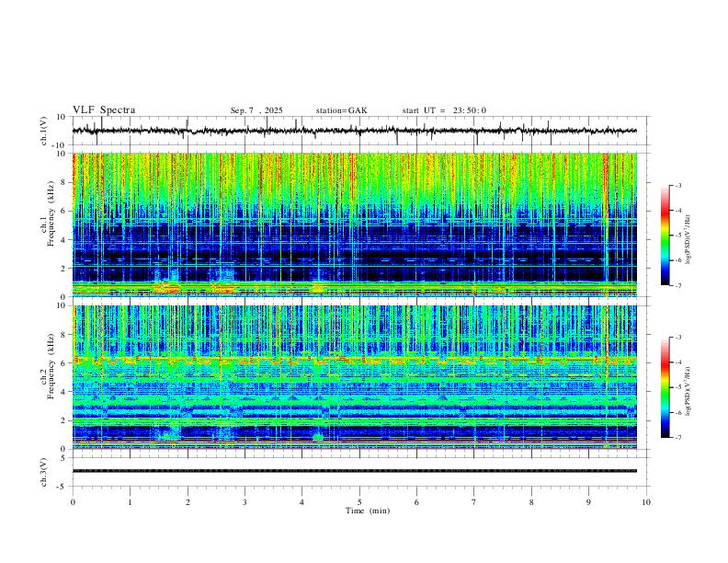The width and height of the screenshot is (728, 563).
Task: Click the "VLF Spectra" title text
Action: (x=104, y=110)
